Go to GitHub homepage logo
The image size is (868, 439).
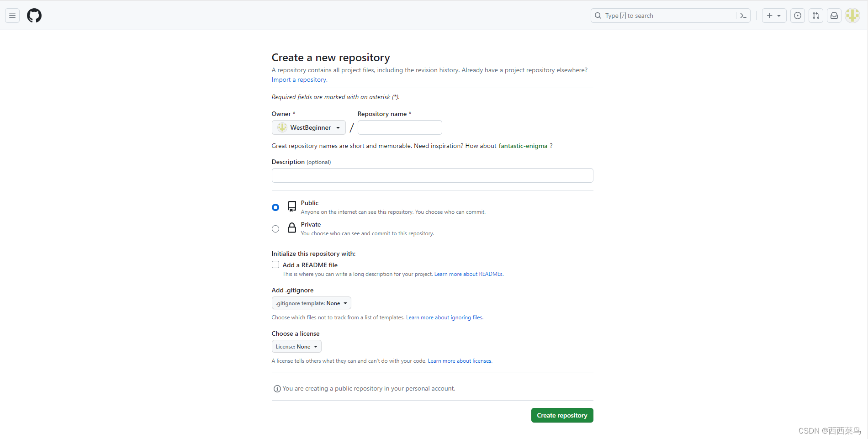click(x=34, y=16)
